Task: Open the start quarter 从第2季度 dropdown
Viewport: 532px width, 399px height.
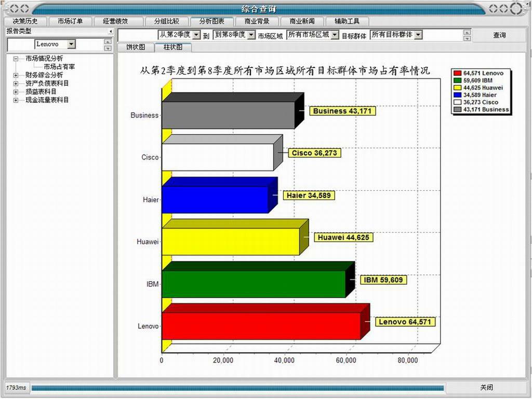Action: point(197,35)
